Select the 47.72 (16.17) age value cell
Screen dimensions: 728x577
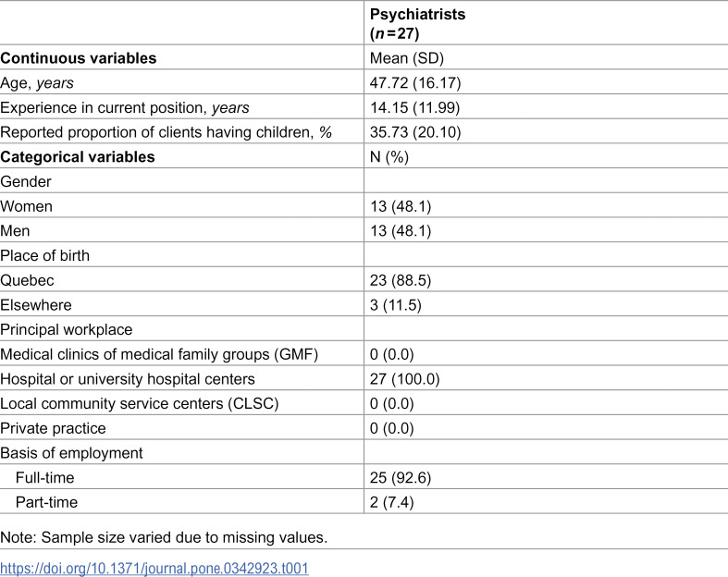[x=415, y=83]
